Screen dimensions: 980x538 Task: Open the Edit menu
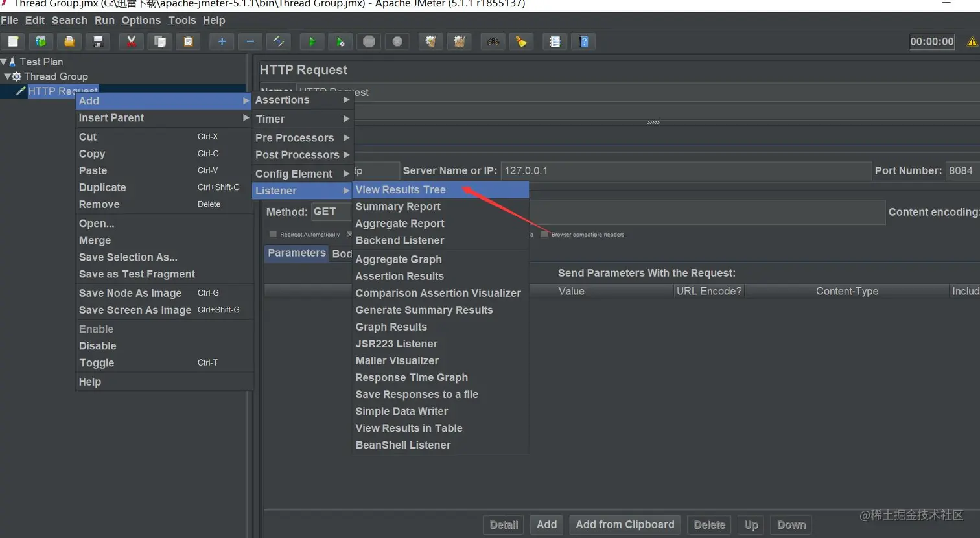tap(35, 20)
